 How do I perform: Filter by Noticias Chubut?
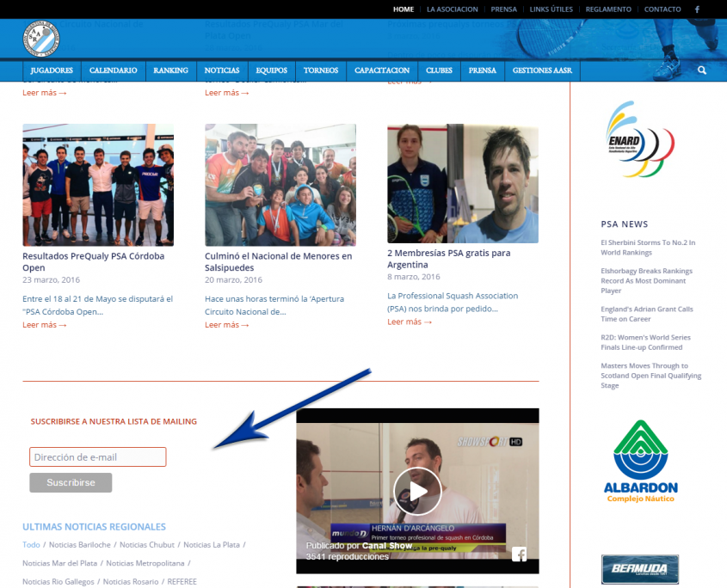click(147, 544)
